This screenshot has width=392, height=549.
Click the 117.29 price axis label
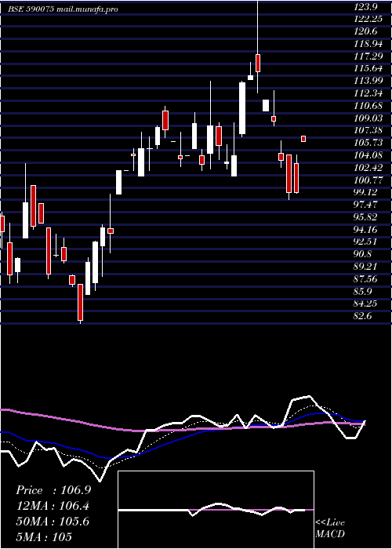[x=369, y=56]
